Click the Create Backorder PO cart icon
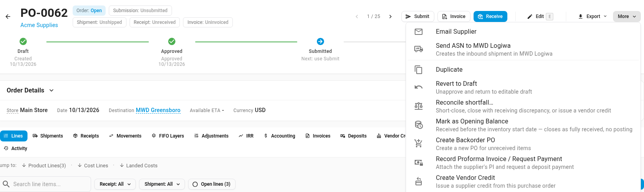This screenshot has width=644, height=192. click(419, 143)
